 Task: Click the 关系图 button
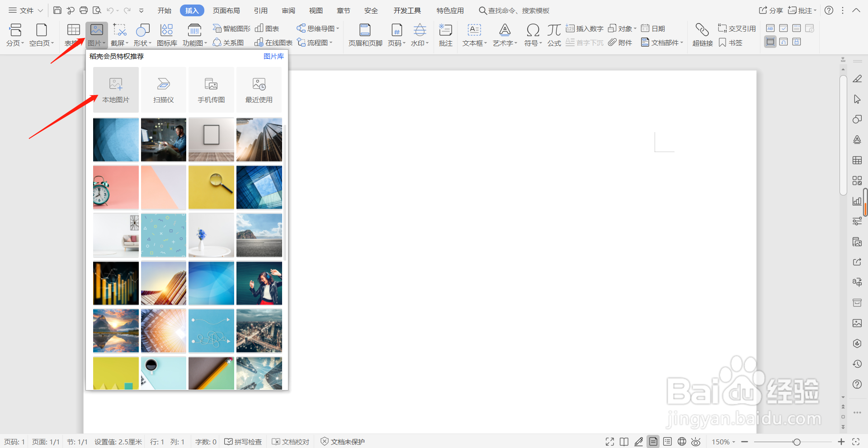[x=228, y=43]
